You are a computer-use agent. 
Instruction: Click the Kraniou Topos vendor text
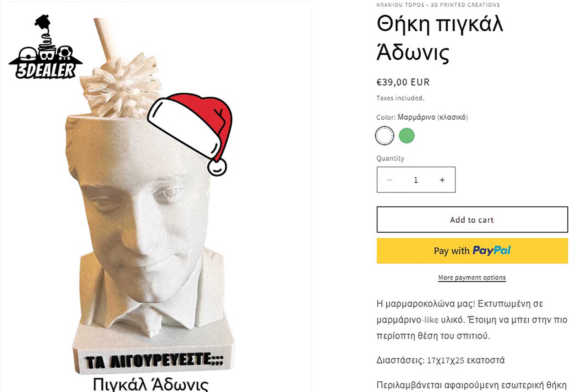tap(438, 5)
